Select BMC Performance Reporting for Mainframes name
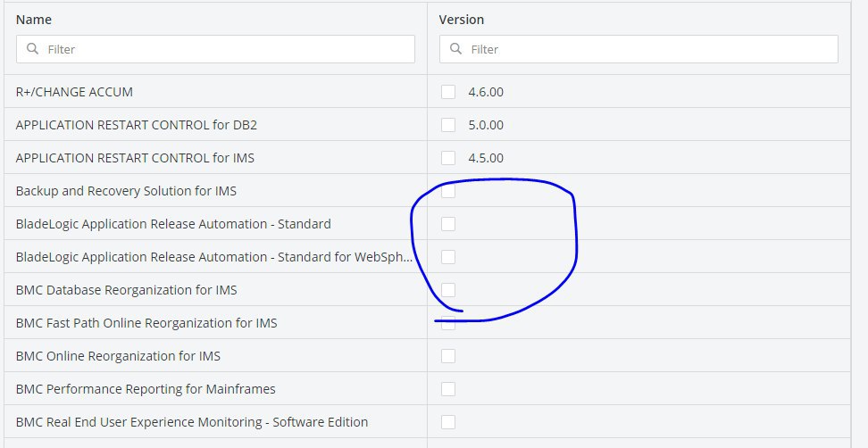This screenshot has height=448, width=868. [146, 389]
